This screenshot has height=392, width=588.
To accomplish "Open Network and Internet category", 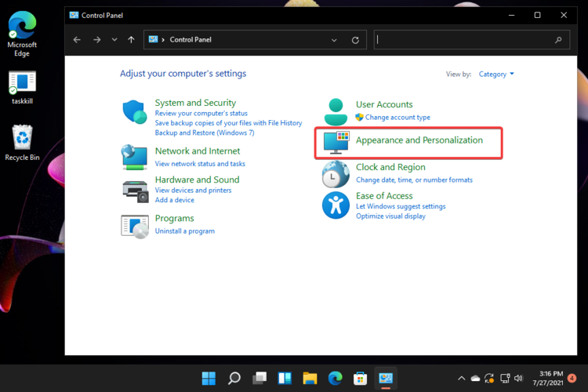I will tap(198, 151).
